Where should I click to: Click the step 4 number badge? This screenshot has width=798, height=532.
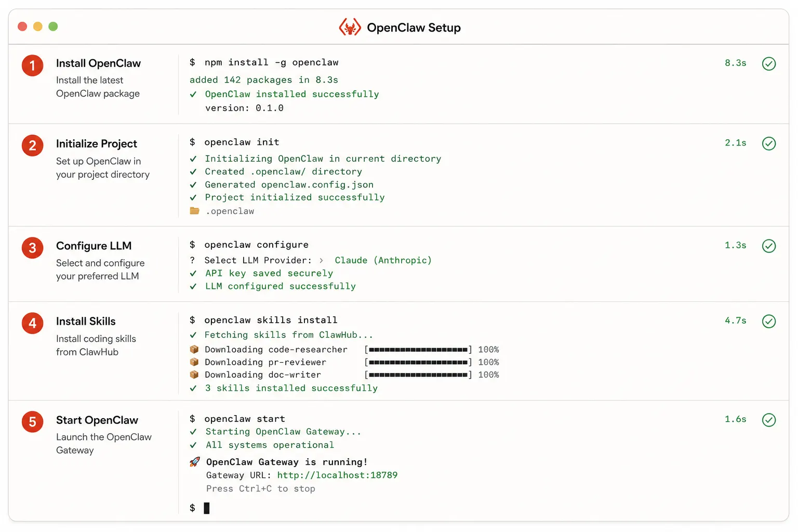[32, 323]
